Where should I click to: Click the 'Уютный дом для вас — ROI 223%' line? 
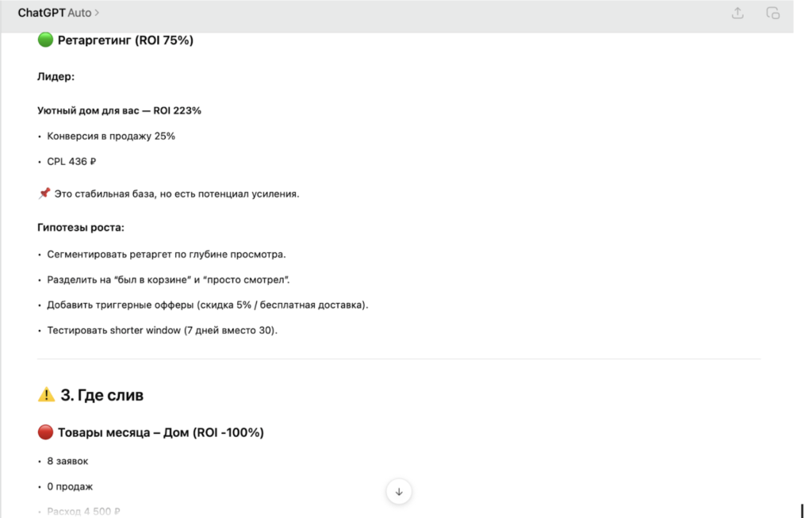point(119,110)
